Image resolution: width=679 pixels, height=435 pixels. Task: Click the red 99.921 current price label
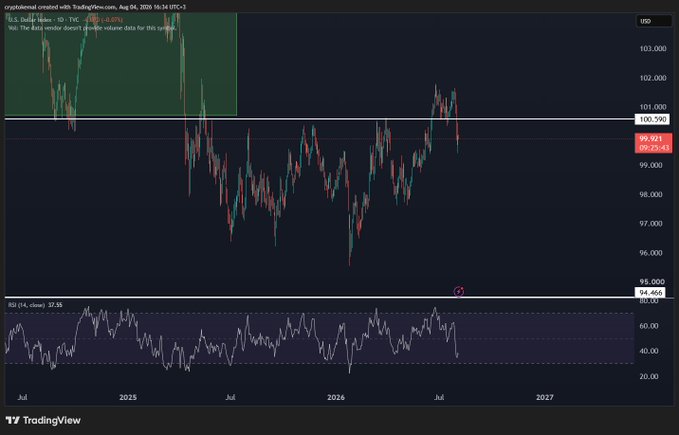coord(653,143)
